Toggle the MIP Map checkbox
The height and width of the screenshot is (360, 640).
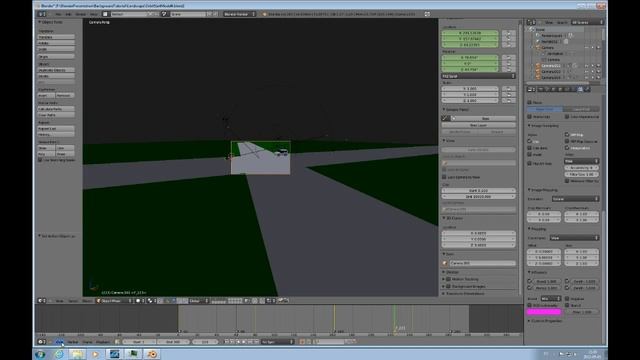(567, 134)
